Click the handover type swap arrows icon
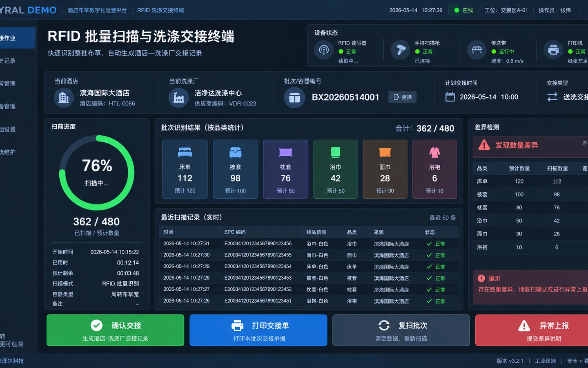This screenshot has width=588, height=368. pyautogui.click(x=552, y=97)
